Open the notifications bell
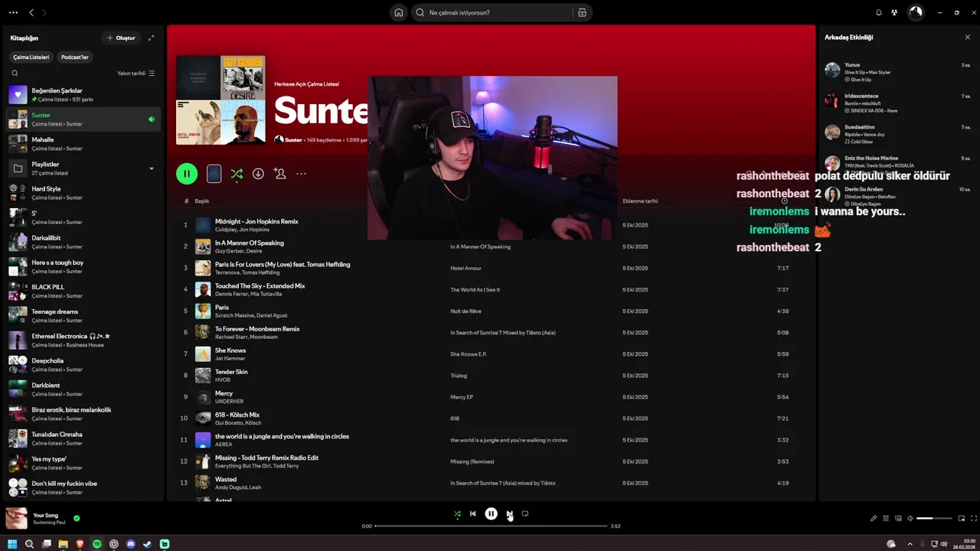The image size is (980, 551). coord(879,12)
